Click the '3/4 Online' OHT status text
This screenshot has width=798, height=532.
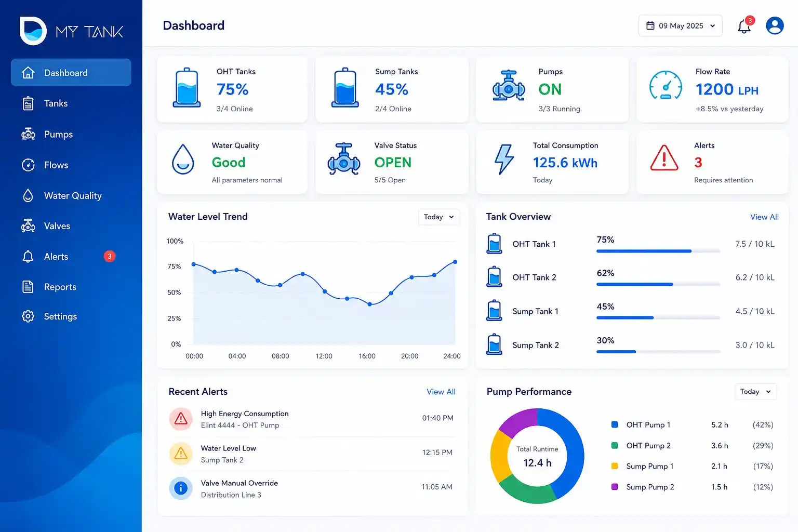[235, 109]
